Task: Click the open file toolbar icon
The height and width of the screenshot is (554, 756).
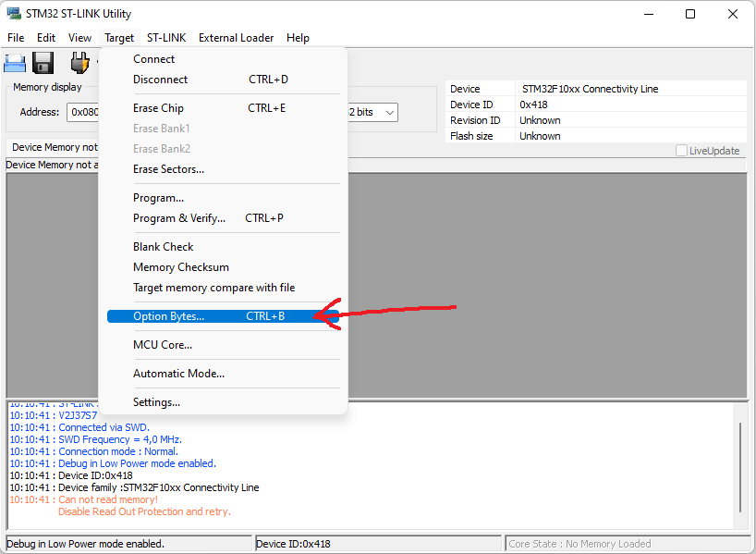Action: (x=15, y=63)
